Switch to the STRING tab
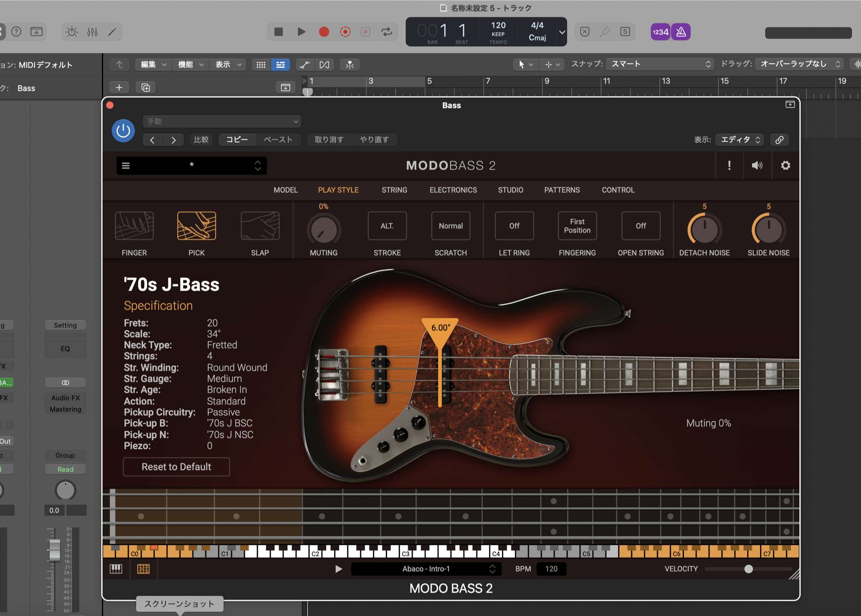The height and width of the screenshot is (616, 861). (394, 190)
